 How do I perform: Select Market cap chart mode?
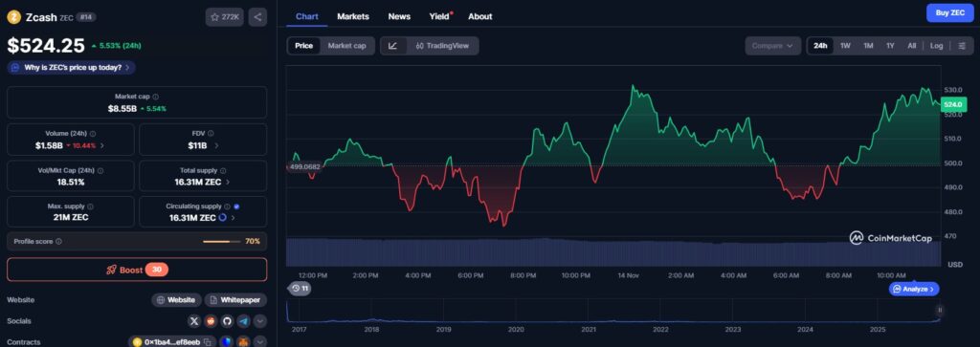(346, 46)
